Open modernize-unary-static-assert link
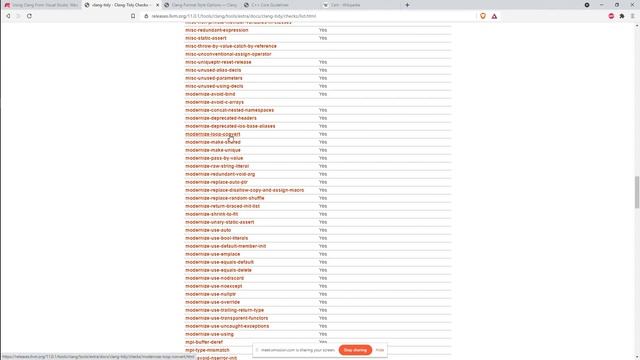Image resolution: width=640 pixels, height=360 pixels. (x=220, y=222)
